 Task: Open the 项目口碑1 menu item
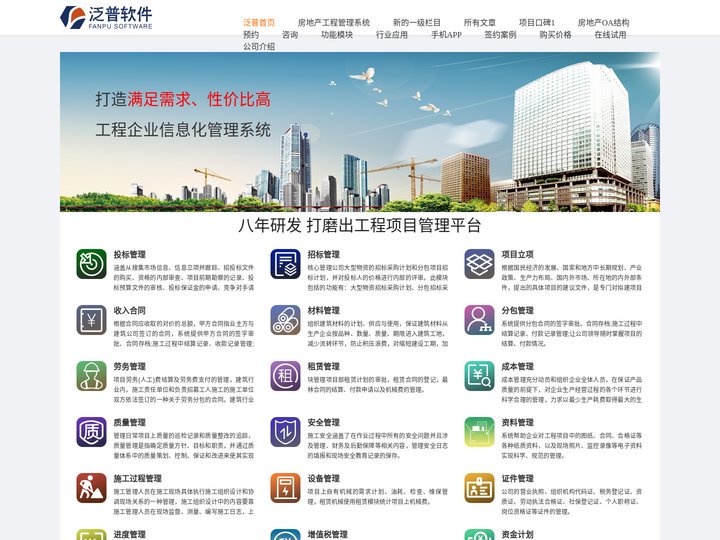537,22
